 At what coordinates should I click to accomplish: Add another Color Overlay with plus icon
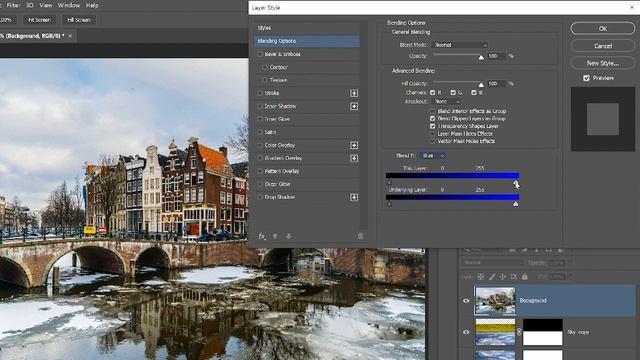coord(354,145)
